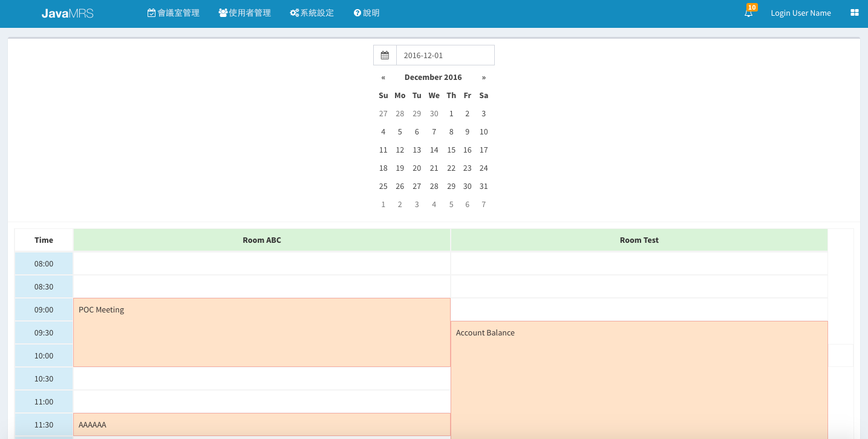Screen dimensions: 868x439
Task: Select December 9 in the calendar
Action: 468,132
